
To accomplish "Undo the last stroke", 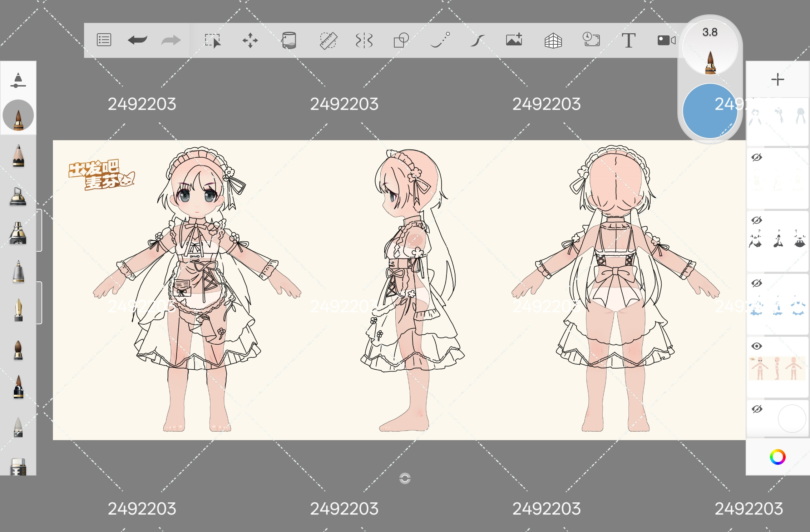I will point(137,40).
